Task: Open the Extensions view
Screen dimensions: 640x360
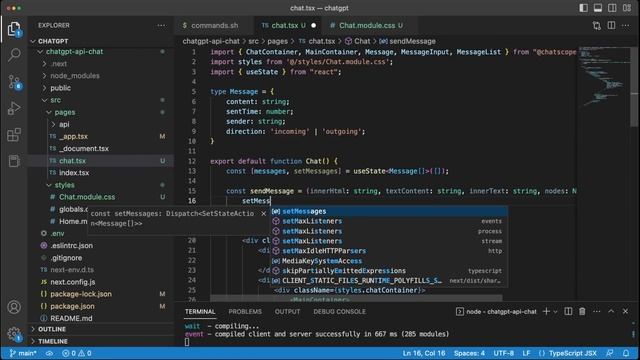Action: pos(14,134)
